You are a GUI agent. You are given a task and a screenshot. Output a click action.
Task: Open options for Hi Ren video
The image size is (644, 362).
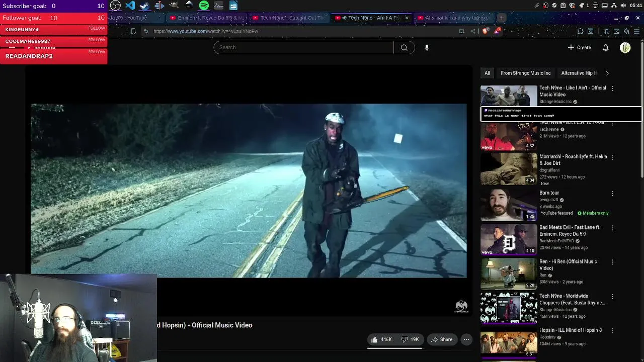(x=612, y=262)
